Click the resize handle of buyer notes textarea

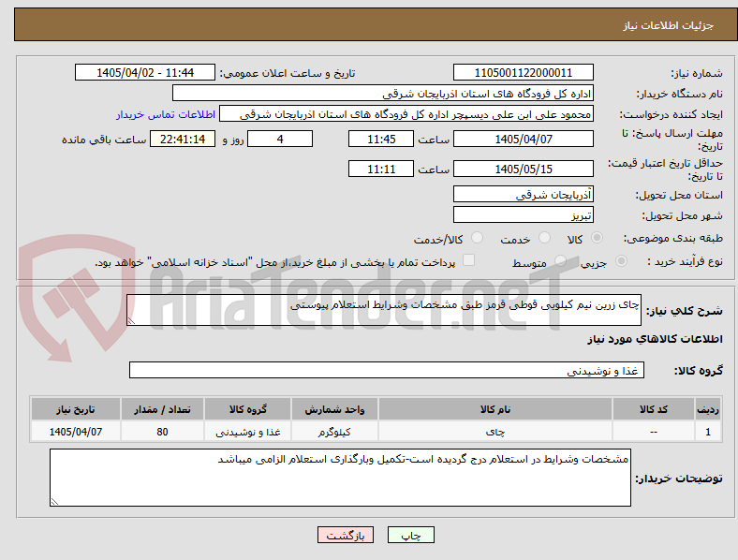[x=54, y=502]
